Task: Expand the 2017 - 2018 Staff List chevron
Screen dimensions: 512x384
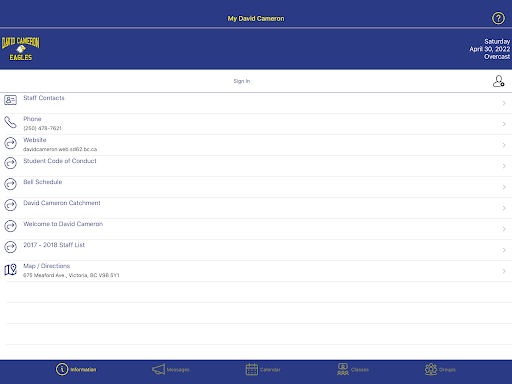Action: [504, 250]
